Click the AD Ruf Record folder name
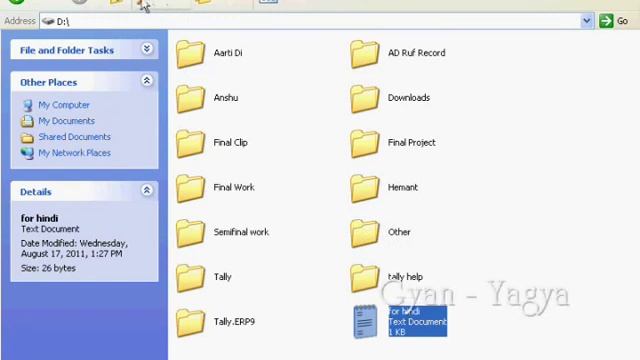This screenshot has width=640, height=360. pyautogui.click(x=416, y=53)
